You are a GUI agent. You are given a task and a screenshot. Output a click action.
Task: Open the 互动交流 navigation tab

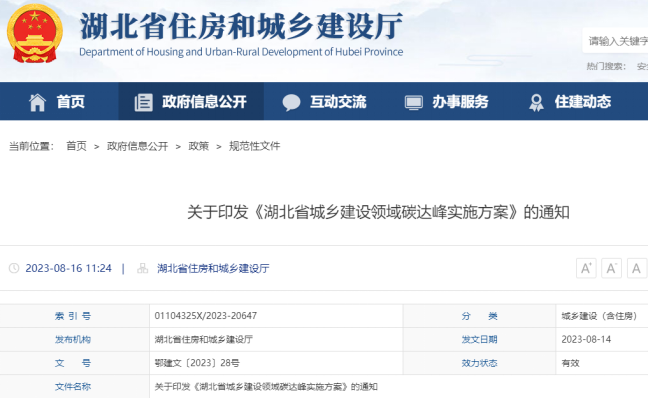click(x=324, y=101)
